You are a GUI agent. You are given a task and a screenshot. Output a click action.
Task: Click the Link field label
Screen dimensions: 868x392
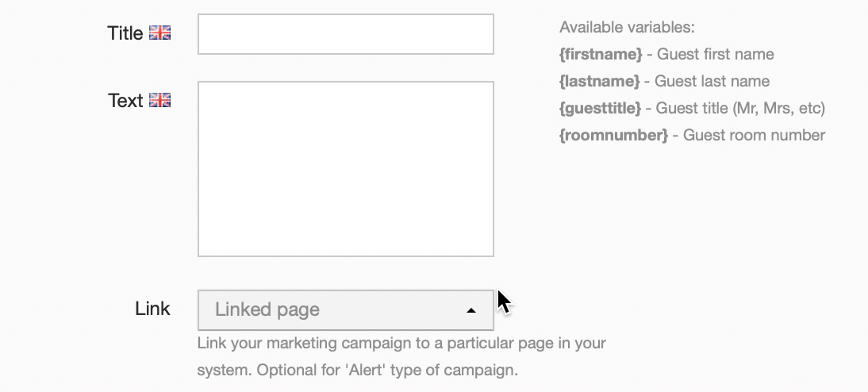point(153,309)
